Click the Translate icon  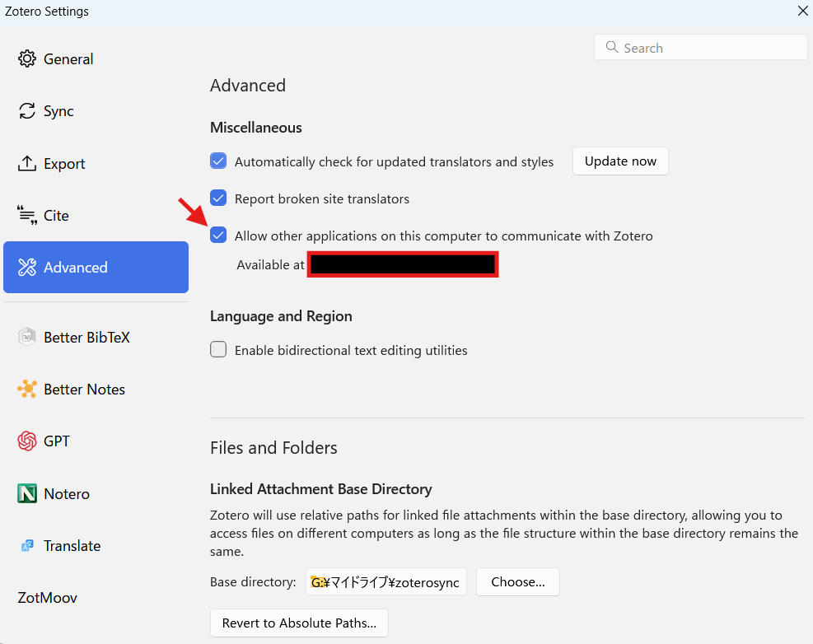point(27,545)
